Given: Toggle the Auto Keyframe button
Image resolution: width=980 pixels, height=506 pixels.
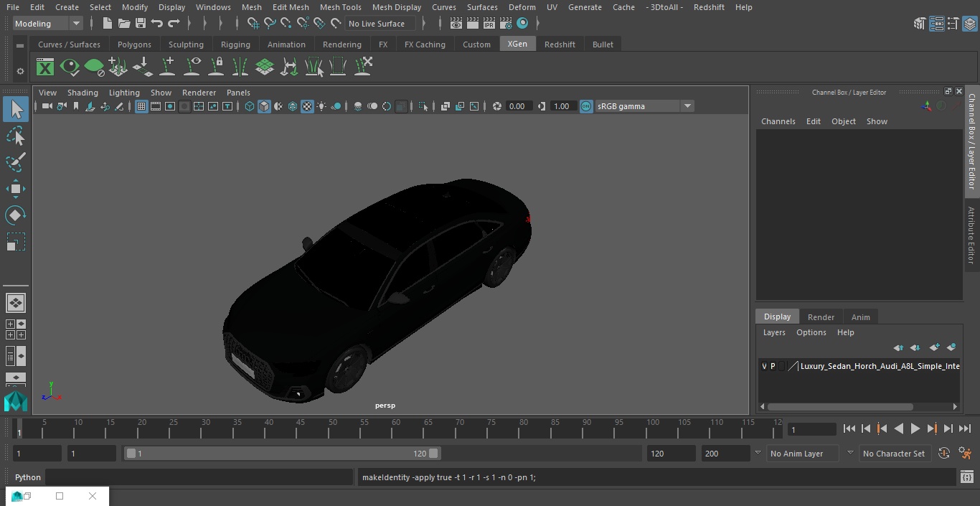Looking at the screenshot, I should (x=944, y=454).
